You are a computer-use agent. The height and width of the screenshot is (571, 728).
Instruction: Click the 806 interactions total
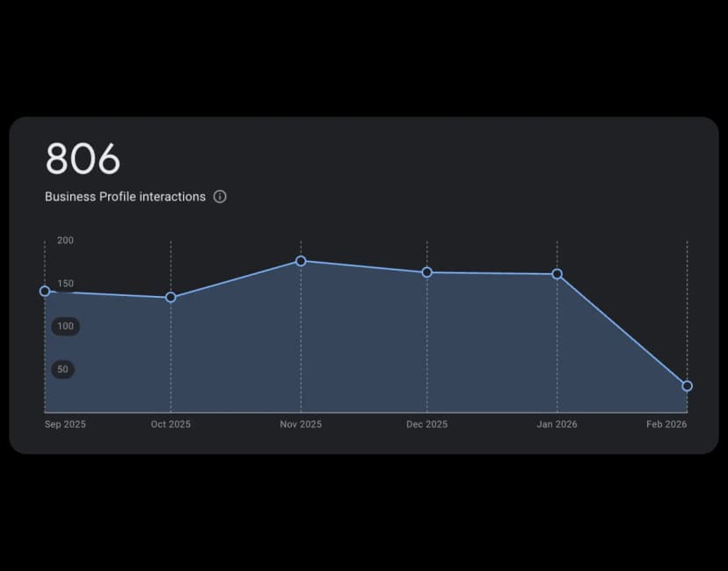[x=83, y=159]
